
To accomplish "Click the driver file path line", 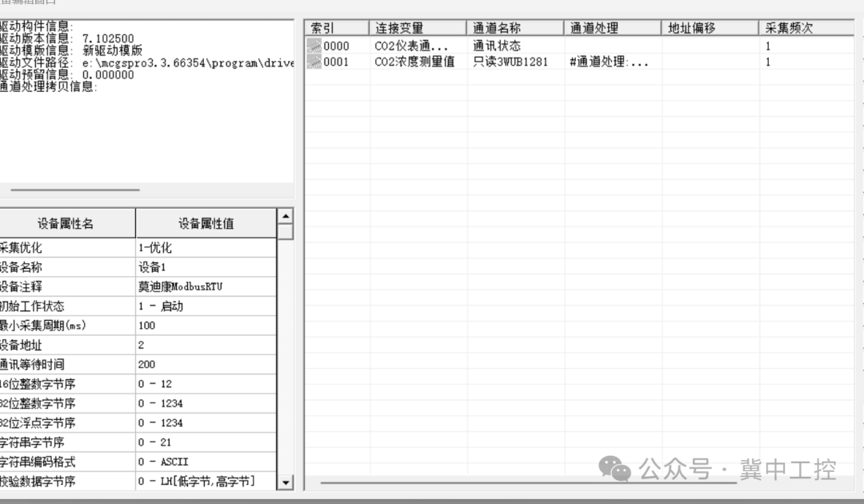I will 146,62.
